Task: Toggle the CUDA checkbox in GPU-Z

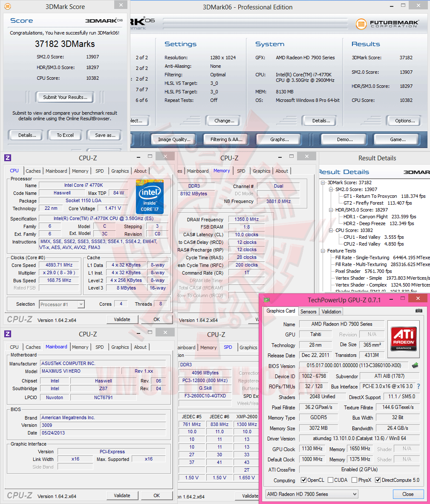Action: pyautogui.click(x=330, y=480)
